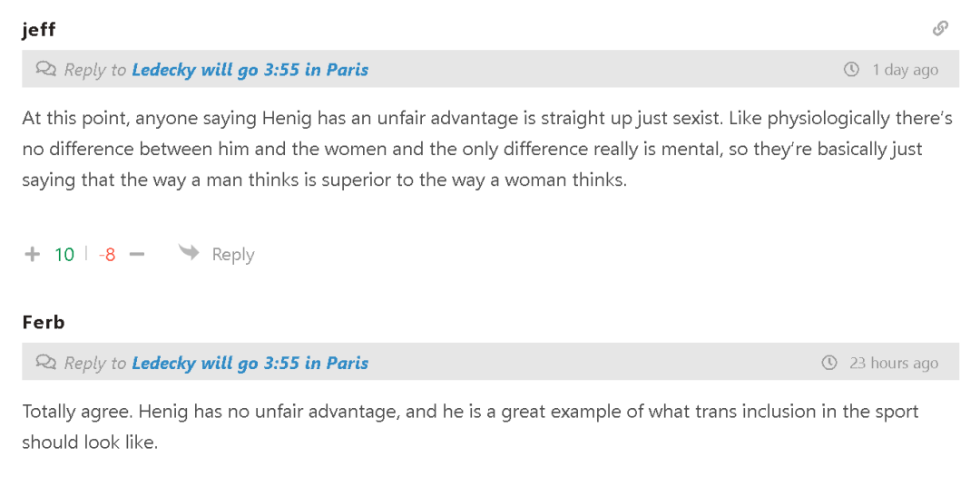Click the "23 hours ago" timestamp
The image size is (980, 486).
coord(893,363)
